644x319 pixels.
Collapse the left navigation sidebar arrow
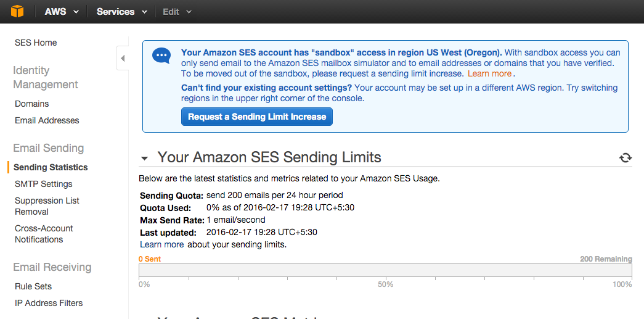click(123, 59)
